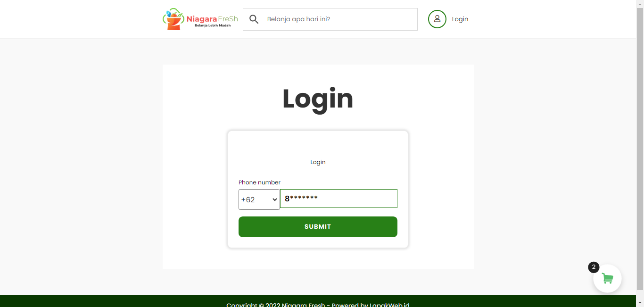Click the 'Copyright © 2022 Niagara Fresh' footer text
This screenshot has width=644, height=307.
(275, 305)
